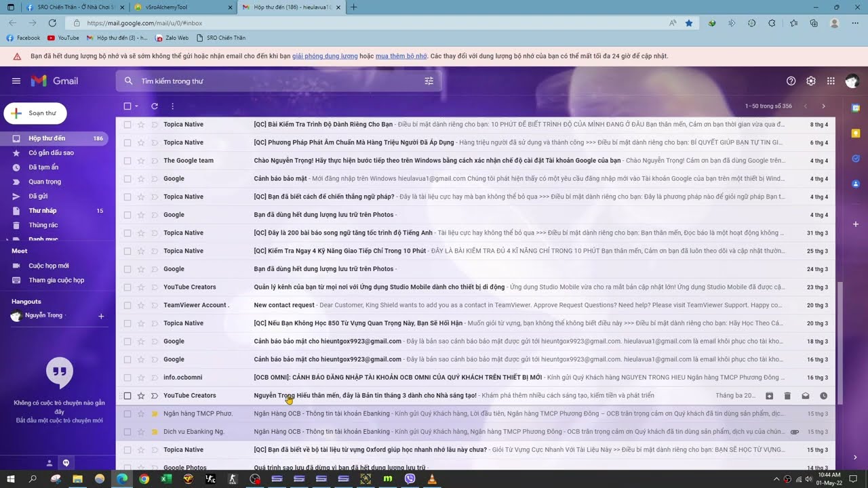Open Google Keep in the side panel
Image resolution: width=868 pixels, height=488 pixels.
[856, 133]
